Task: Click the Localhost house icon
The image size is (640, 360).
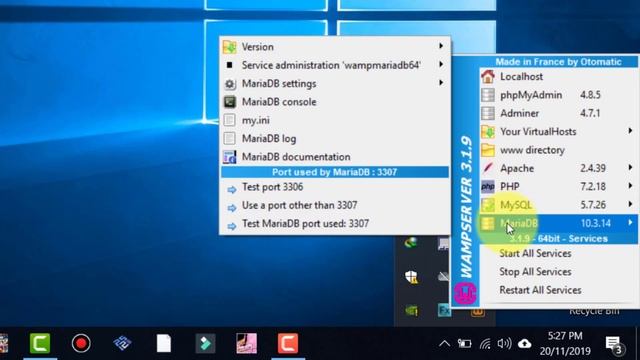Action: coord(488,77)
